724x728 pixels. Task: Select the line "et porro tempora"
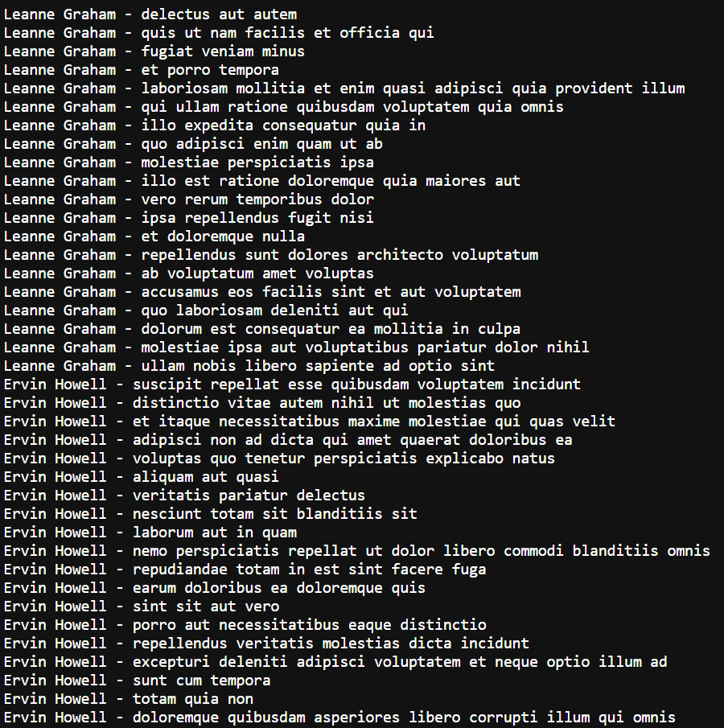(210, 70)
